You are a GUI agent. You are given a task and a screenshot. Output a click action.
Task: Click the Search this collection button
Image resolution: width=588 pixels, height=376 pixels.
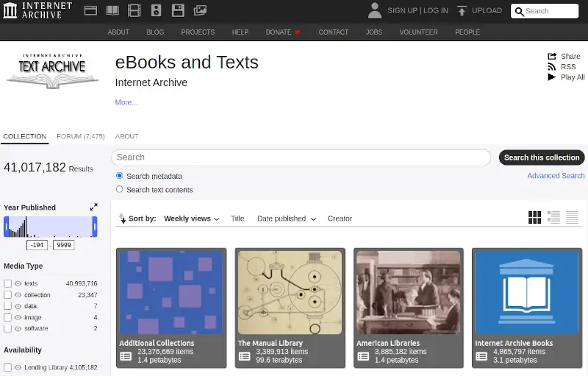tap(542, 157)
